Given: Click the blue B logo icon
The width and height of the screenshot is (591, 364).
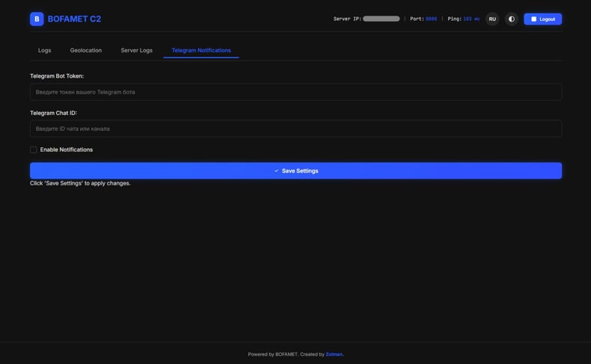Looking at the screenshot, I should tap(37, 19).
